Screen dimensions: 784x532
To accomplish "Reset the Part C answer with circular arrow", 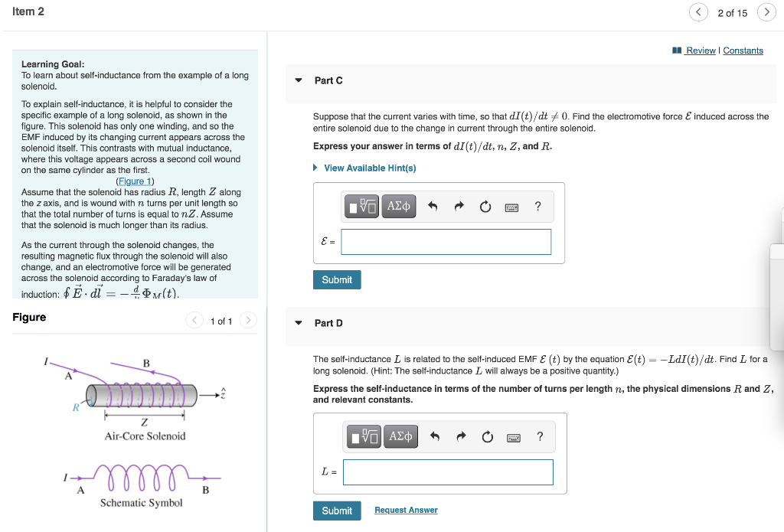I will click(x=485, y=206).
